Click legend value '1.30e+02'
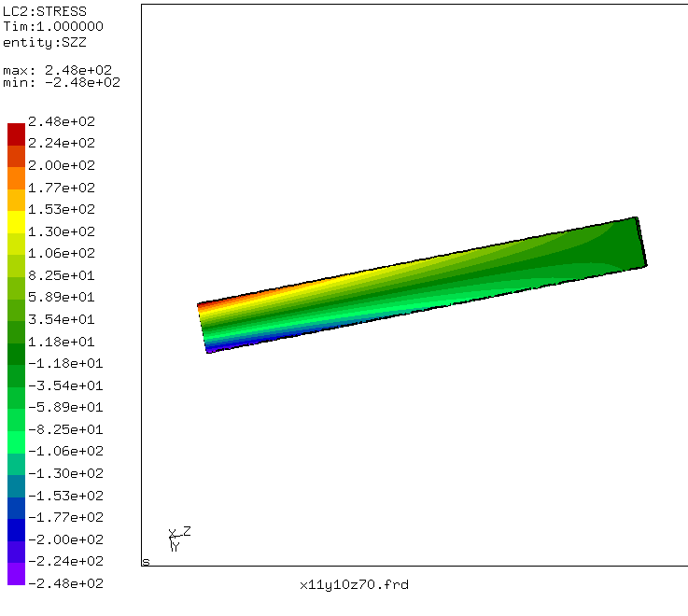 pyautogui.click(x=62, y=231)
